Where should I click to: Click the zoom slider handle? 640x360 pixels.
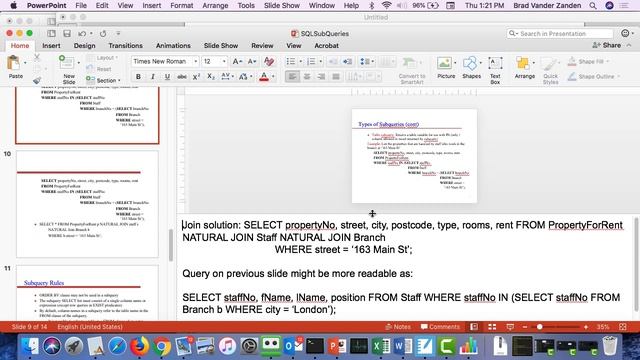tap(540, 327)
